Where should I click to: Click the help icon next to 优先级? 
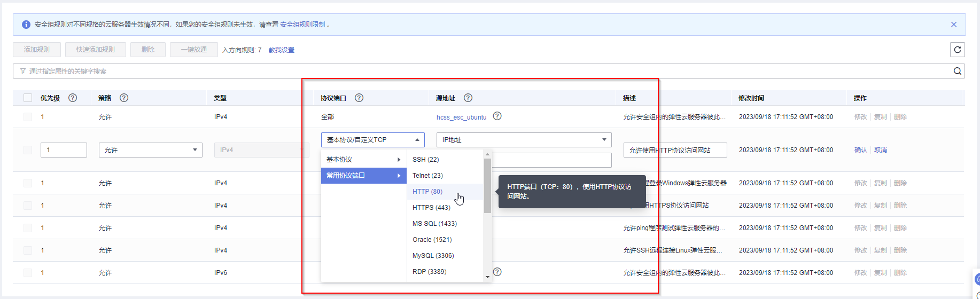point(73,98)
